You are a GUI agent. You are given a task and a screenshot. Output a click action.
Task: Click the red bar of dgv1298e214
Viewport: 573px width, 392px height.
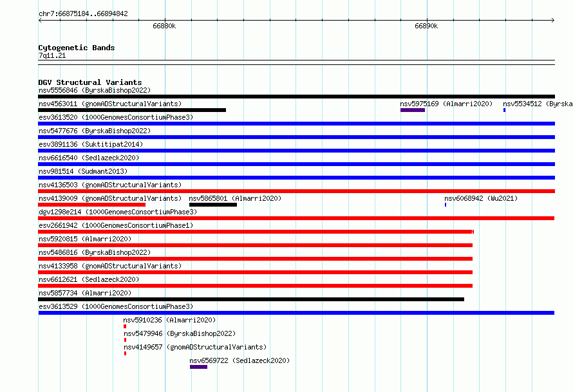coord(296,218)
